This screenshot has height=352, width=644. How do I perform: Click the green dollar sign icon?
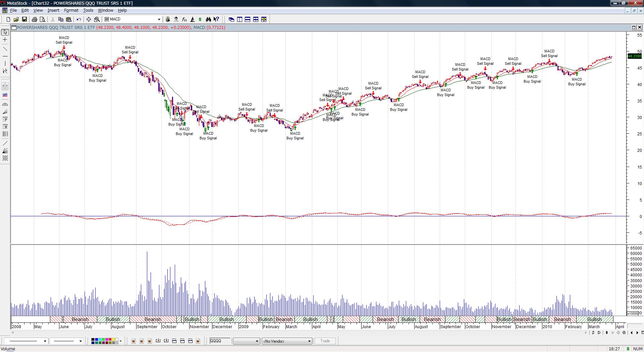pyautogui.click(x=200, y=19)
